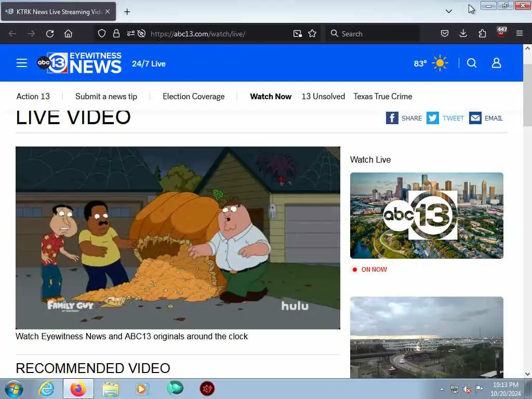Open a new browser tab

(x=127, y=12)
